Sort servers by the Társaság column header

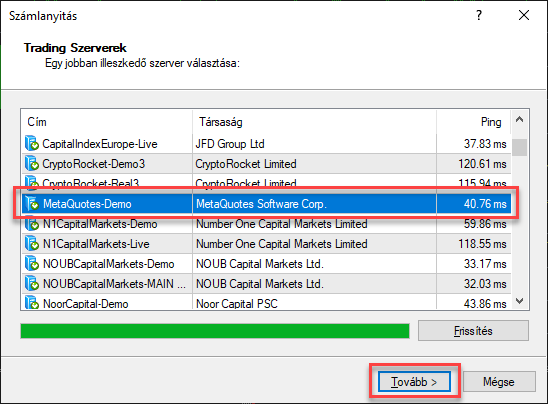point(314,122)
